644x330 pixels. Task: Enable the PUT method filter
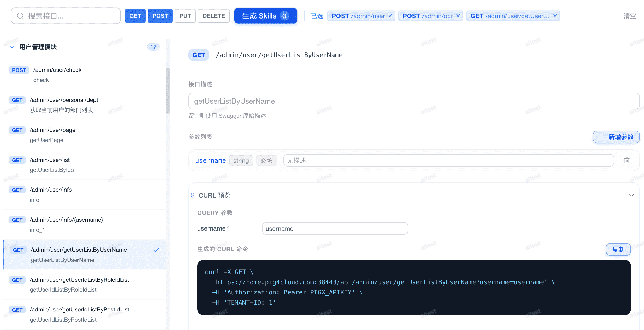tap(185, 16)
